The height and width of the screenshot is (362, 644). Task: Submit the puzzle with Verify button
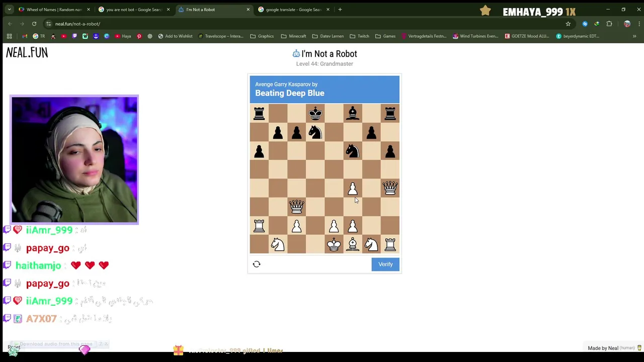[385, 264]
